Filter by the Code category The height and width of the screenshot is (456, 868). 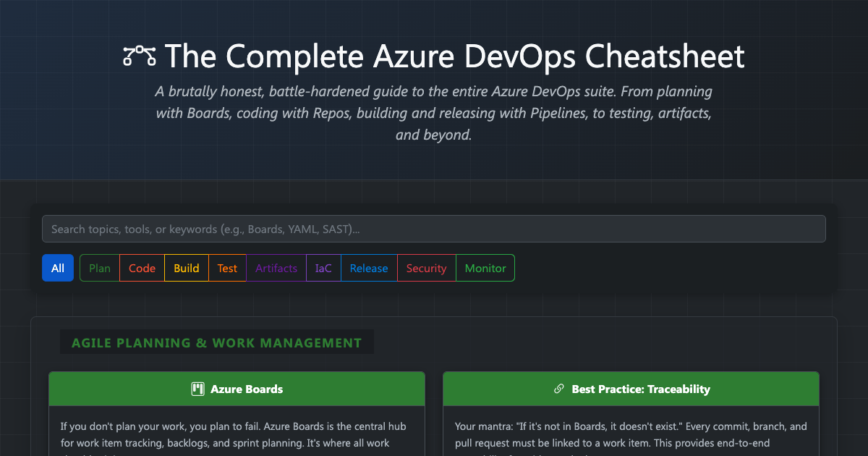click(142, 268)
